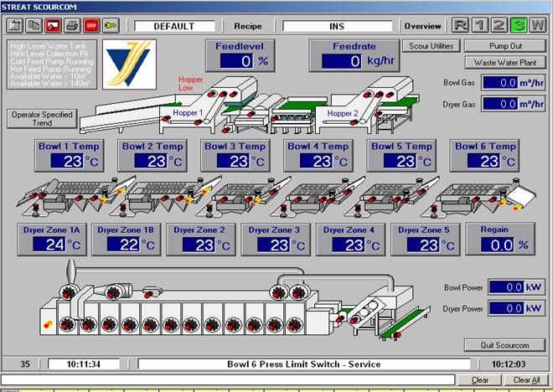Click the red STOP icon in toolbar
The width and height of the screenshot is (553, 392).
click(91, 26)
